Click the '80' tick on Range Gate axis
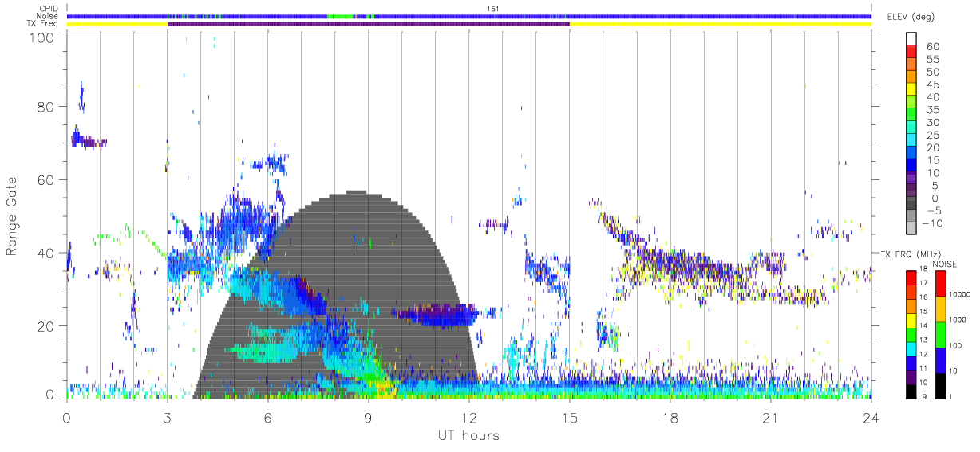Screen dimensions: 980x452 (x=46, y=107)
